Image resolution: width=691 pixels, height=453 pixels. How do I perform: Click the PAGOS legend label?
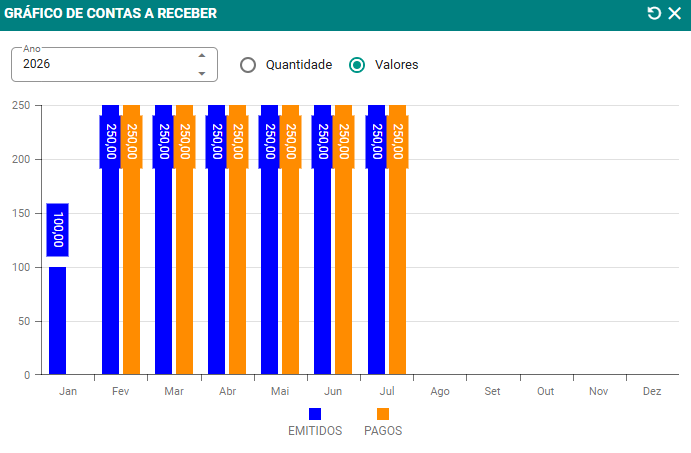pos(383,431)
